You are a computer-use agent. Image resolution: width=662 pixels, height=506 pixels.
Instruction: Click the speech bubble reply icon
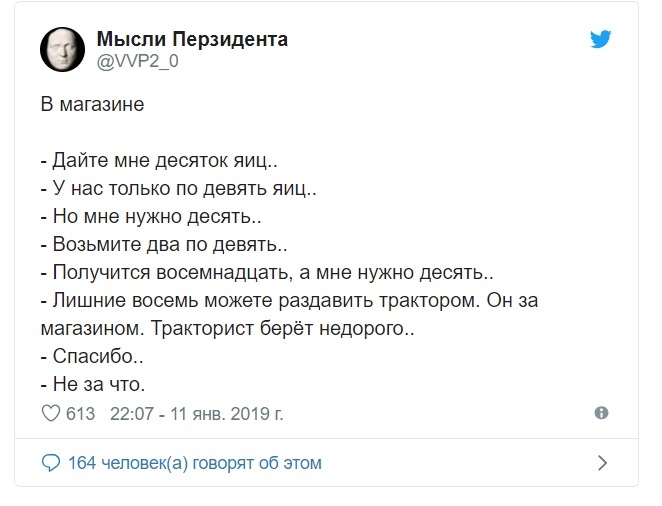point(51,463)
